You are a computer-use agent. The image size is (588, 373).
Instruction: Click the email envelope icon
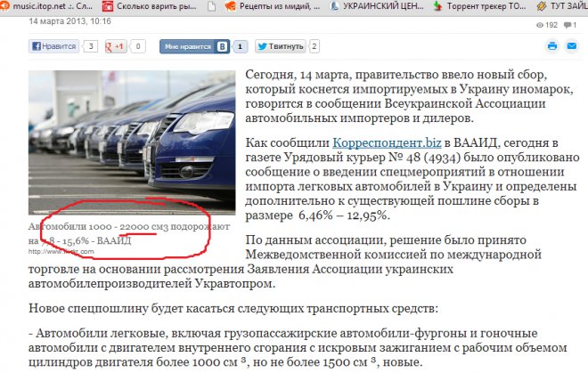(571, 46)
